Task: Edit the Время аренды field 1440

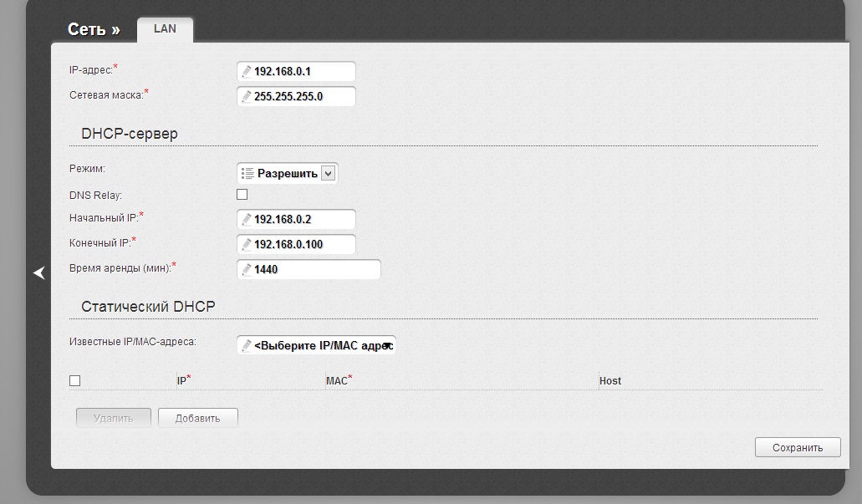Action: click(x=309, y=269)
